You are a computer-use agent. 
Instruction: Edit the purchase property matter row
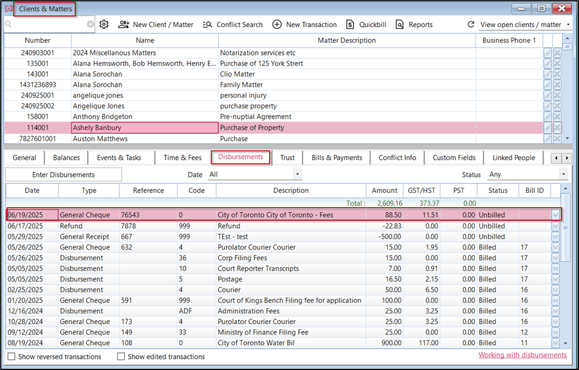tap(547, 106)
